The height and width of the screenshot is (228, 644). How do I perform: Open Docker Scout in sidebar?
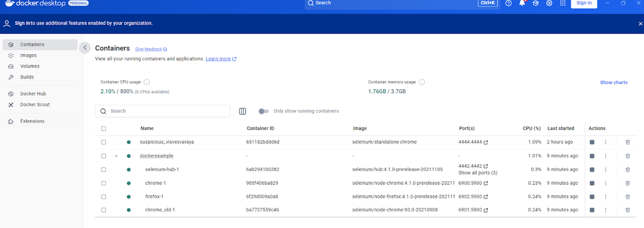[x=40, y=105]
